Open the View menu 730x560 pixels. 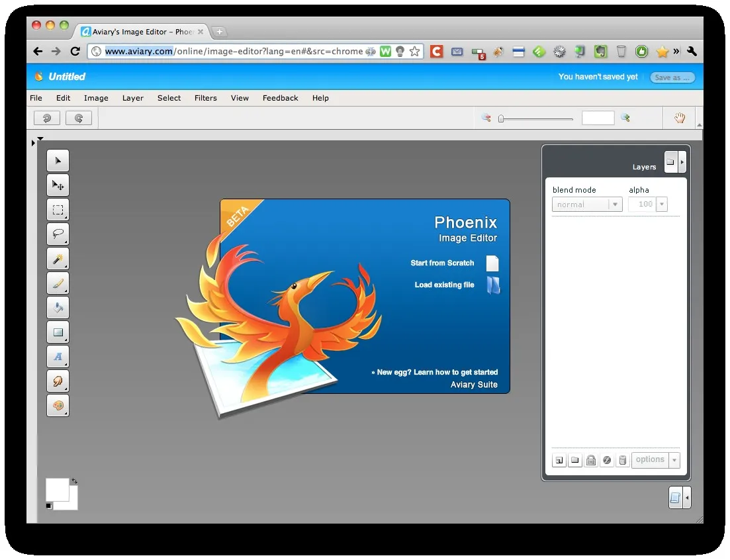point(240,98)
